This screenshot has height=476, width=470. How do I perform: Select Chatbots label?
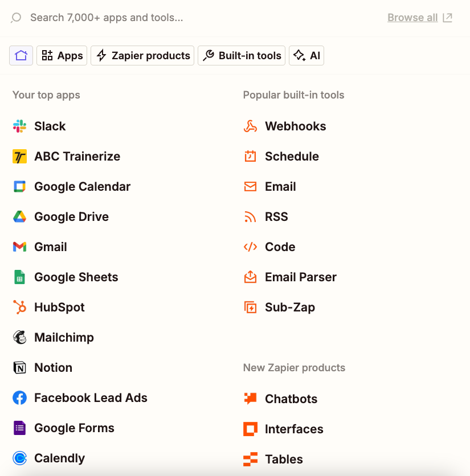291,399
